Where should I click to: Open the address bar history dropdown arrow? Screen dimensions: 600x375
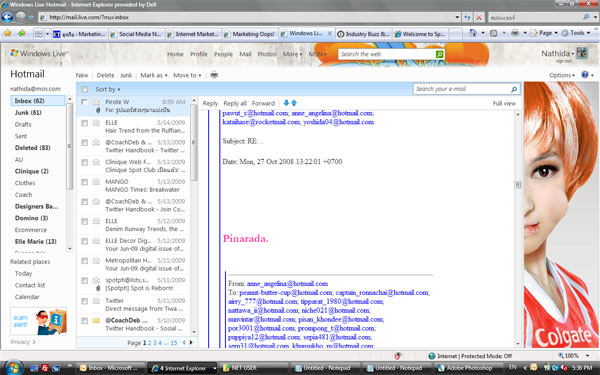(x=457, y=17)
